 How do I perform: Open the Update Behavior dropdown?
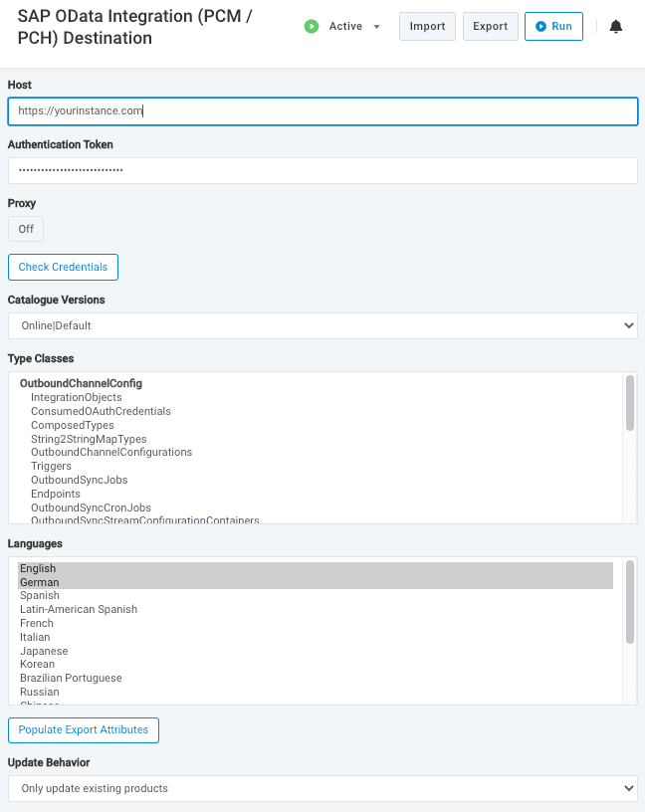pyautogui.click(x=322, y=788)
